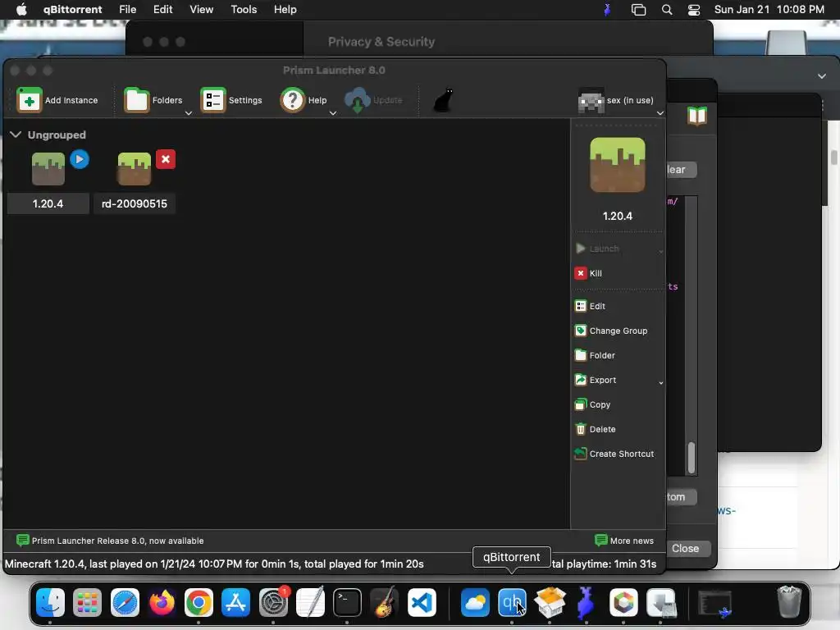Click Spotlight search icon in menu bar
The width and height of the screenshot is (840, 630).
667,10
